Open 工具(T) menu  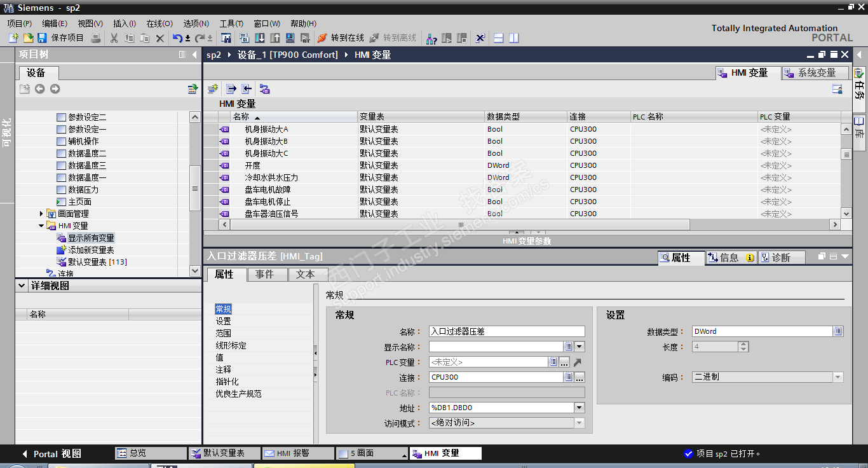(232, 24)
